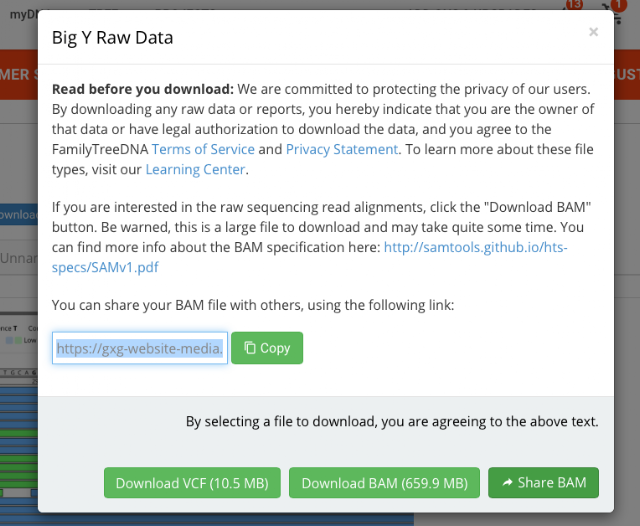This screenshot has height=526, width=640.
Task: Open the Privacy Statement link
Action: [x=342, y=149]
